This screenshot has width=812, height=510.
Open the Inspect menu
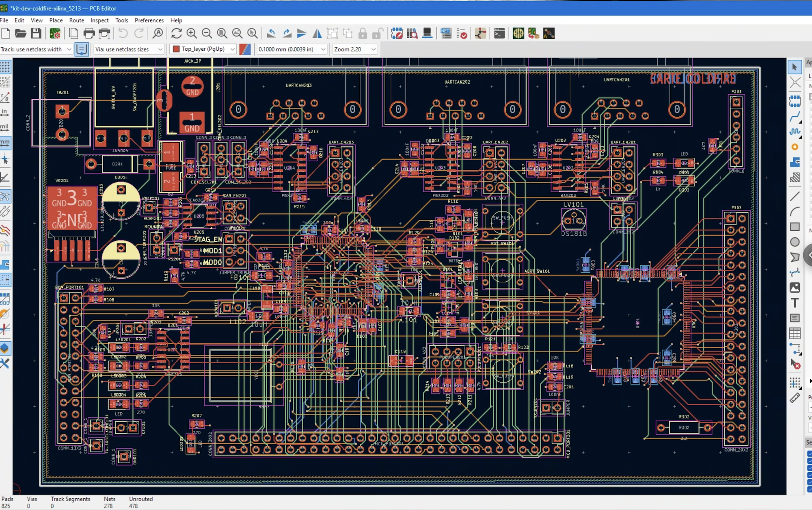(99, 20)
